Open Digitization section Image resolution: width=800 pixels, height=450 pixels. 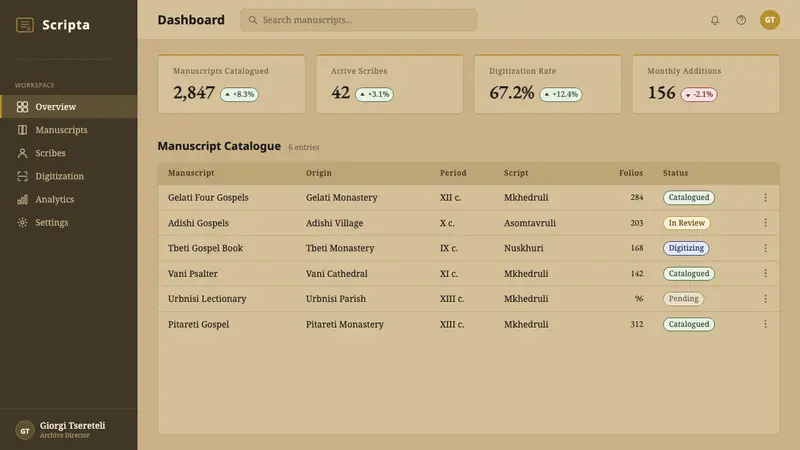(x=69, y=176)
